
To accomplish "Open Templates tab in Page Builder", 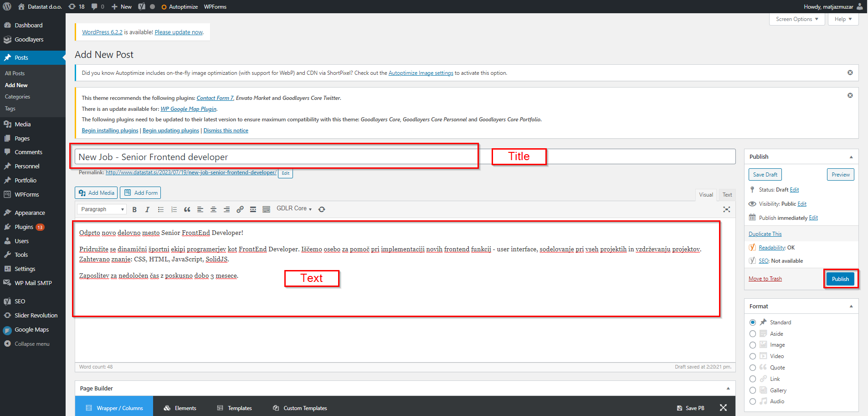I will 235,408.
